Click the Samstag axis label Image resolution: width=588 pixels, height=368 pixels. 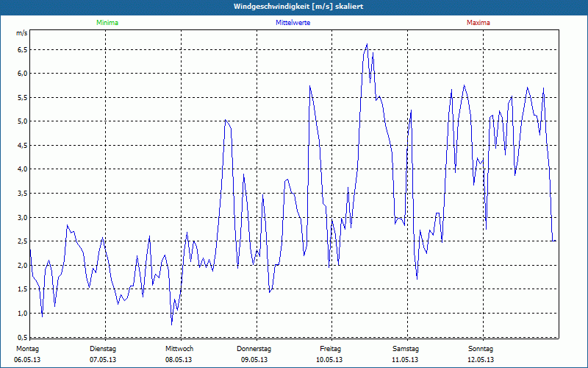coord(406,349)
